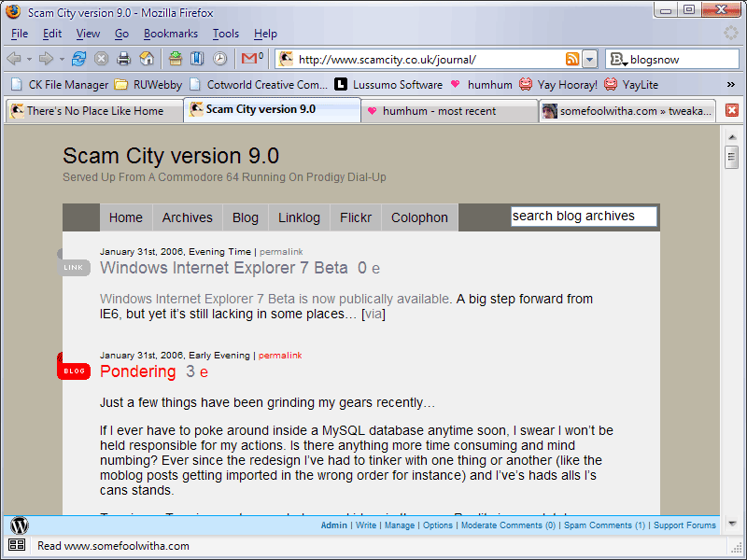The width and height of the screenshot is (747, 560).
Task: Open the Forward button history dropdown arrow
Action: [62, 60]
